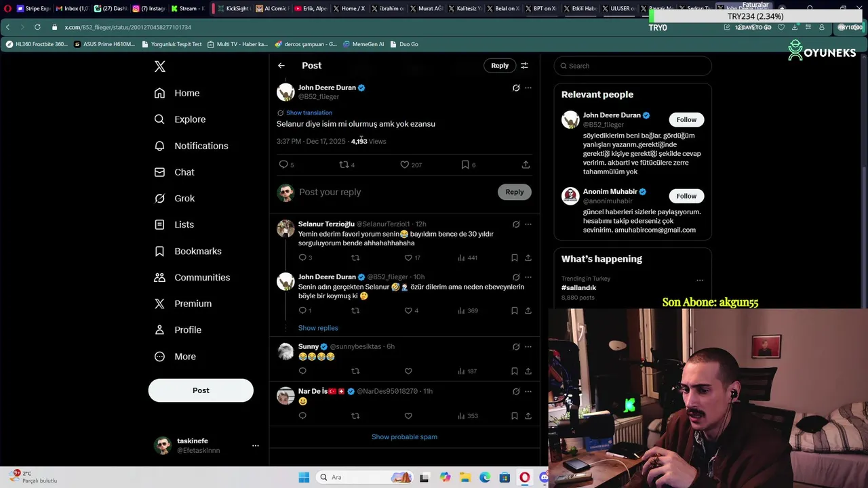Open Bookmarks in the sidebar
The image size is (868, 488).
pyautogui.click(x=188, y=251)
